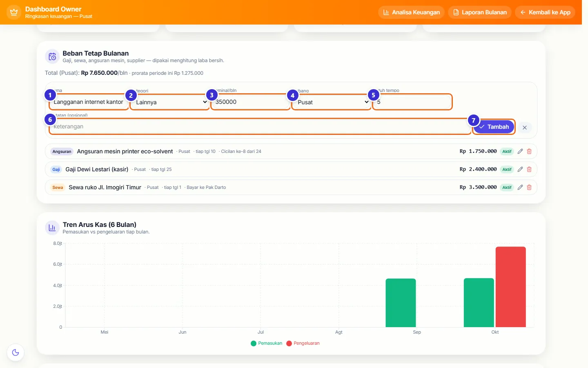Image resolution: width=588 pixels, height=368 pixels.
Task: Click the Angsuran mesin printer eco-solvent name
Action: tap(125, 151)
